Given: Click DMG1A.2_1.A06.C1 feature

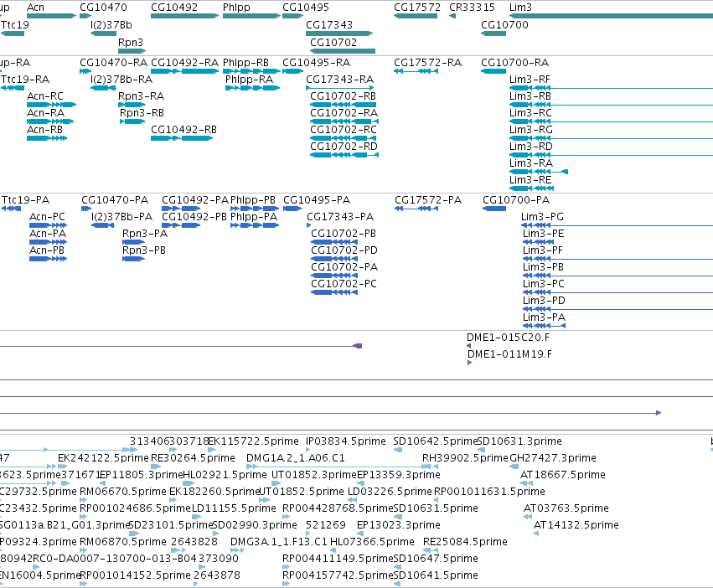Looking at the screenshot, I should point(296,458).
